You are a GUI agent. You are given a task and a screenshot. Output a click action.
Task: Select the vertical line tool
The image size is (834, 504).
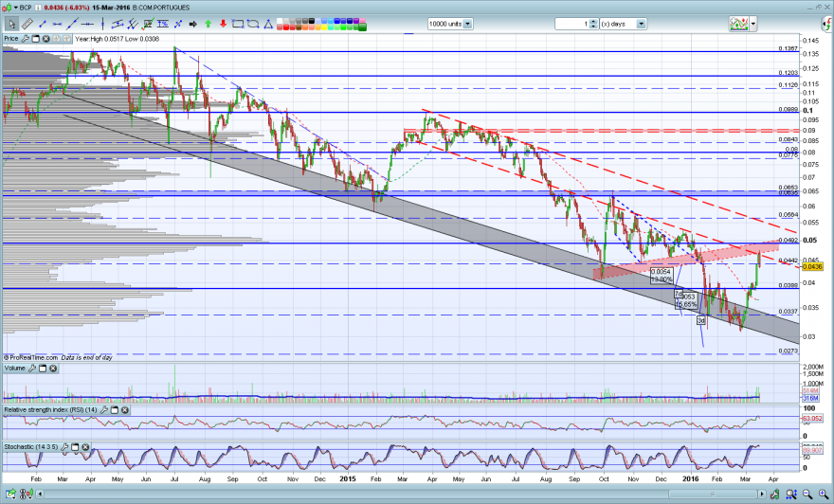(102, 24)
